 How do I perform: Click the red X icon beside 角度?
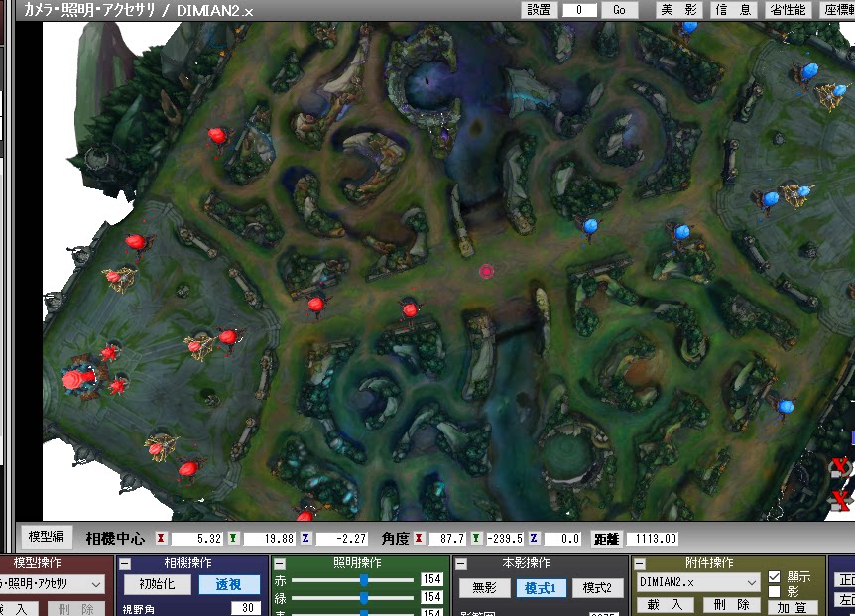pos(419,539)
